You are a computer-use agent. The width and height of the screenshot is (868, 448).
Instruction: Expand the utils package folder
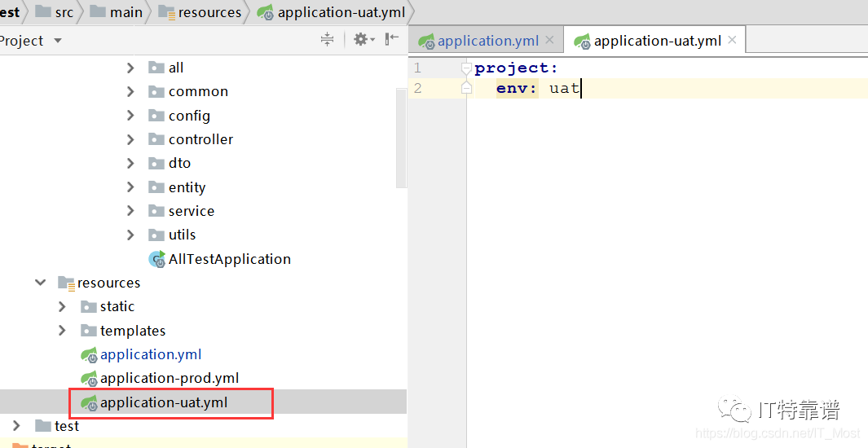pyautogui.click(x=130, y=235)
